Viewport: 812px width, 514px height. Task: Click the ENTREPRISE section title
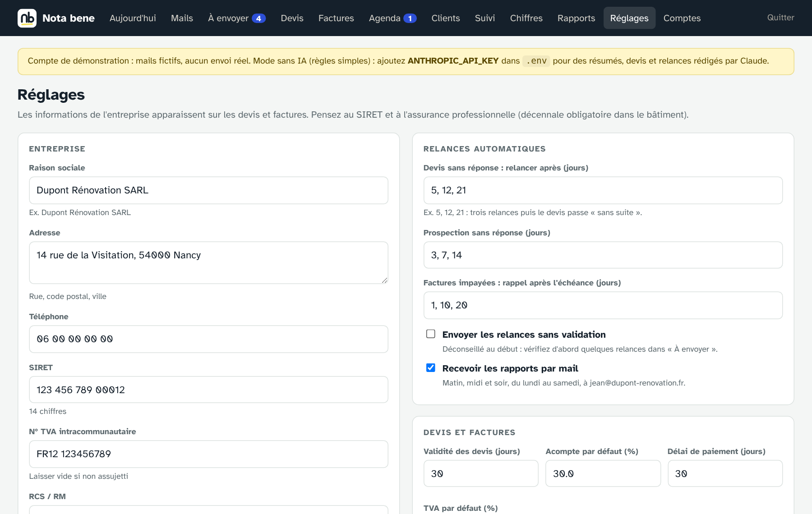coord(57,149)
